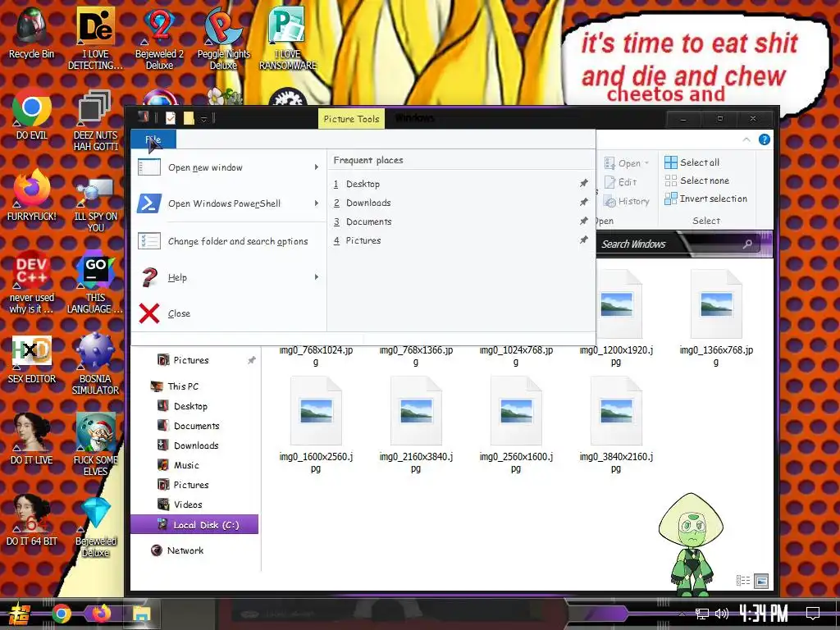The height and width of the screenshot is (630, 840).
Task: Open the DO EVIL Chrome shortcut
Action: pos(31,114)
